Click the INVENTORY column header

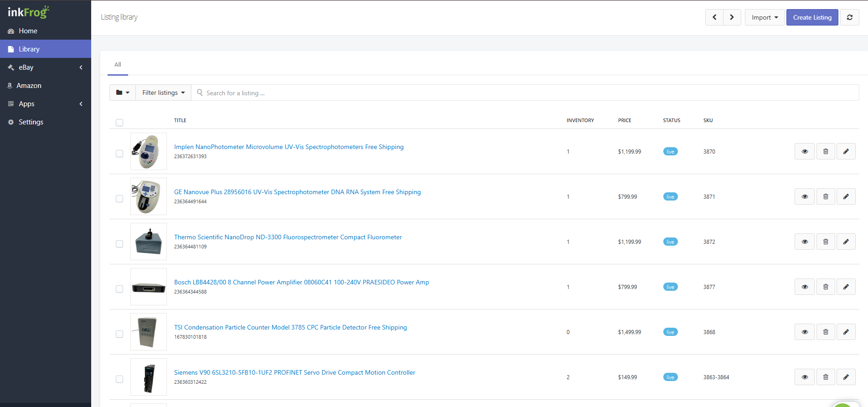pyautogui.click(x=580, y=120)
